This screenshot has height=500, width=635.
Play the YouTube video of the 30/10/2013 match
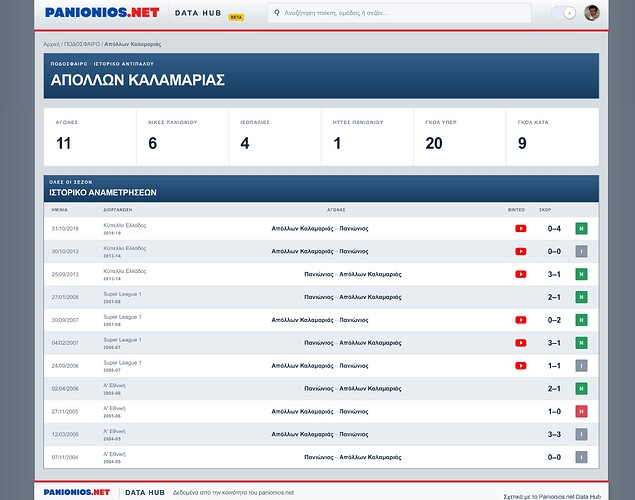point(520,251)
